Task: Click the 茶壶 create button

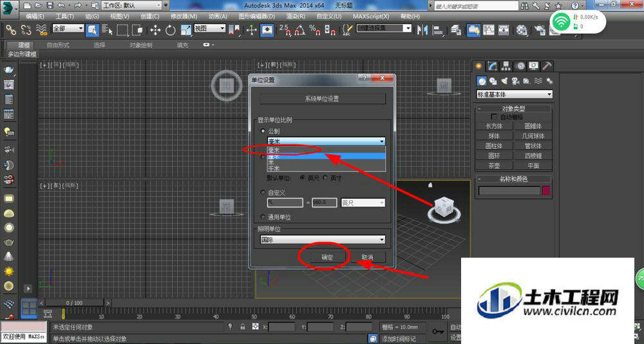Action: [494, 166]
